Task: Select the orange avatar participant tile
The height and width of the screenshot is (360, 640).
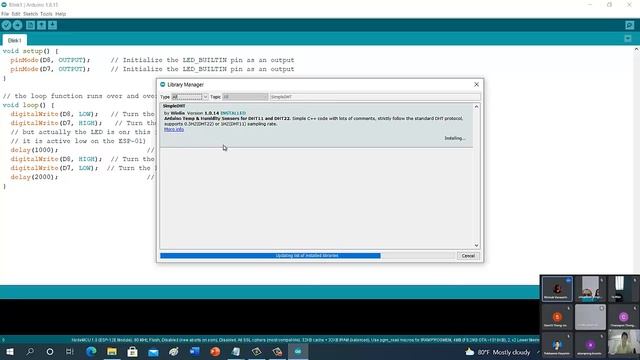Action: (557, 317)
